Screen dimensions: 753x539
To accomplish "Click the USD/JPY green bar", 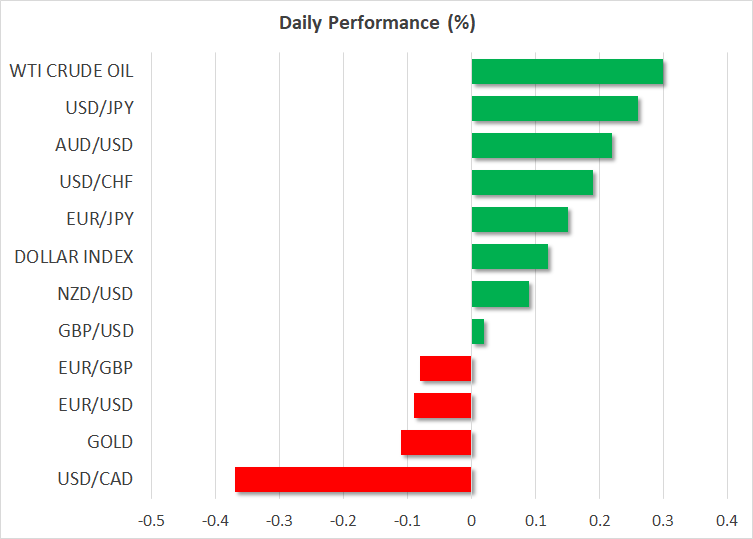I will (554, 109).
